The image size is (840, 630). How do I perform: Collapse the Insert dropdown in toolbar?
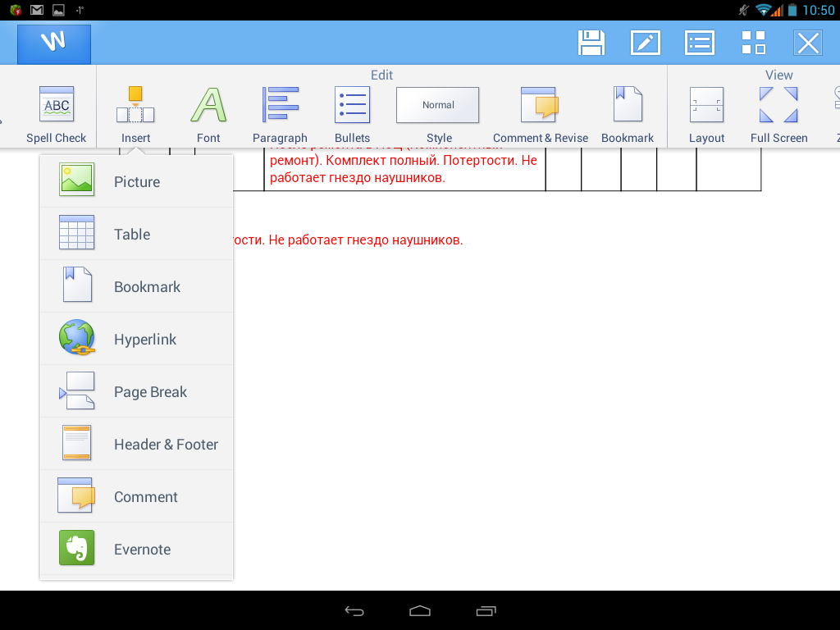coord(135,114)
